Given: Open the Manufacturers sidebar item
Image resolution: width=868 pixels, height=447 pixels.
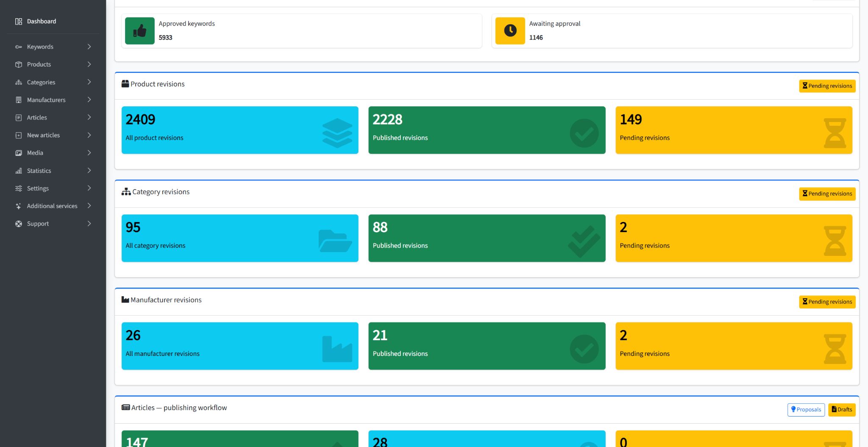Looking at the screenshot, I should click(x=53, y=100).
